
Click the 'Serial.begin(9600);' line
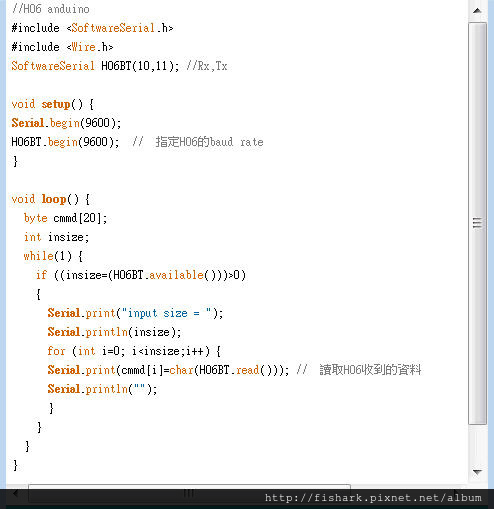(x=66, y=123)
